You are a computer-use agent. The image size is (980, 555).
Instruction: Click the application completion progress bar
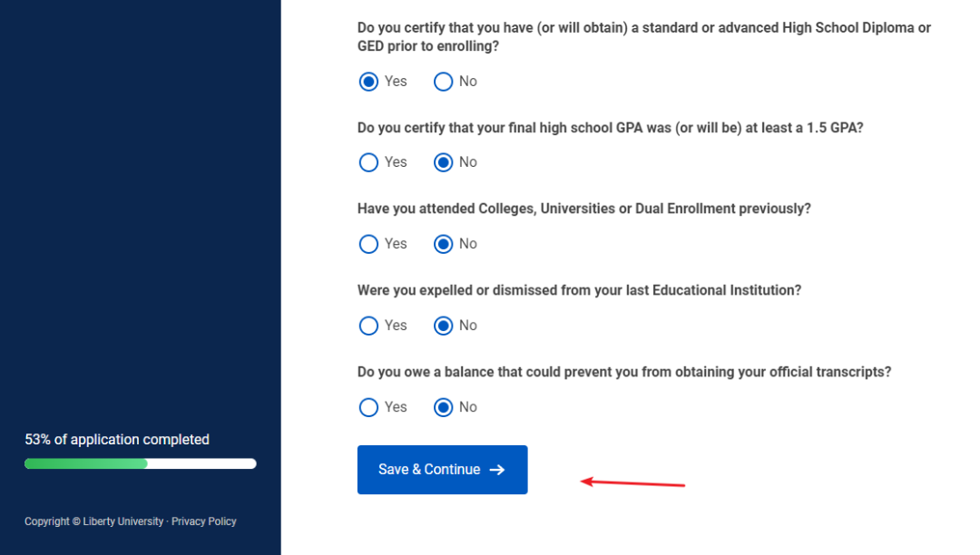(x=141, y=463)
